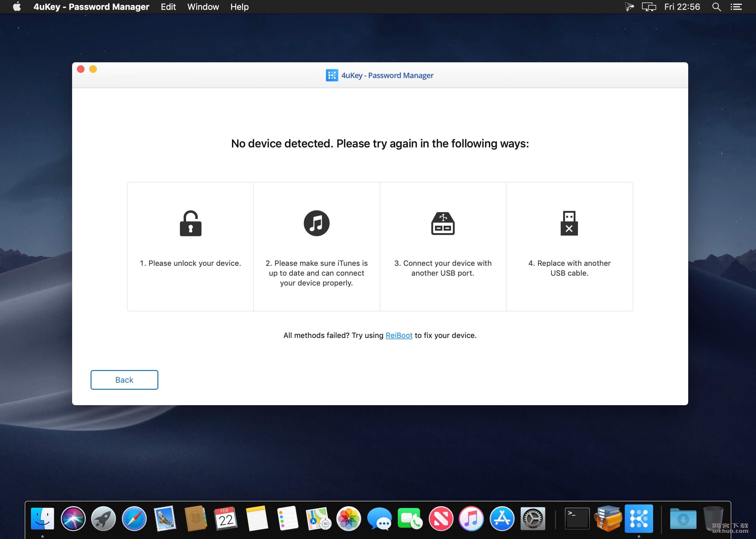Open Terminal from the Dock

click(x=577, y=518)
